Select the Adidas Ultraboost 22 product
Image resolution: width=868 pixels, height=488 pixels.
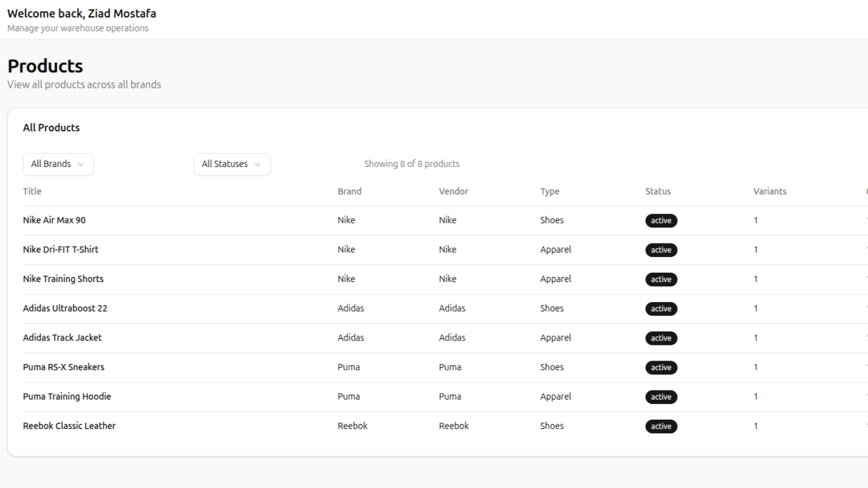click(x=65, y=308)
